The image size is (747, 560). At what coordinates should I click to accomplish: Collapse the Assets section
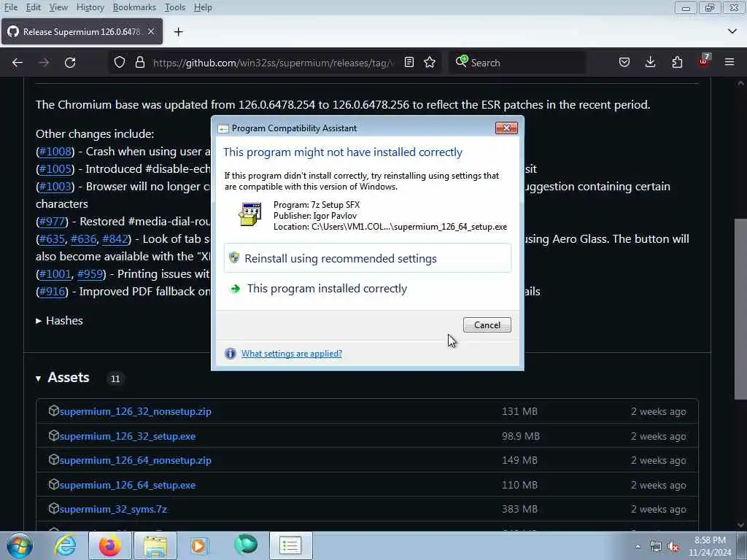click(38, 378)
